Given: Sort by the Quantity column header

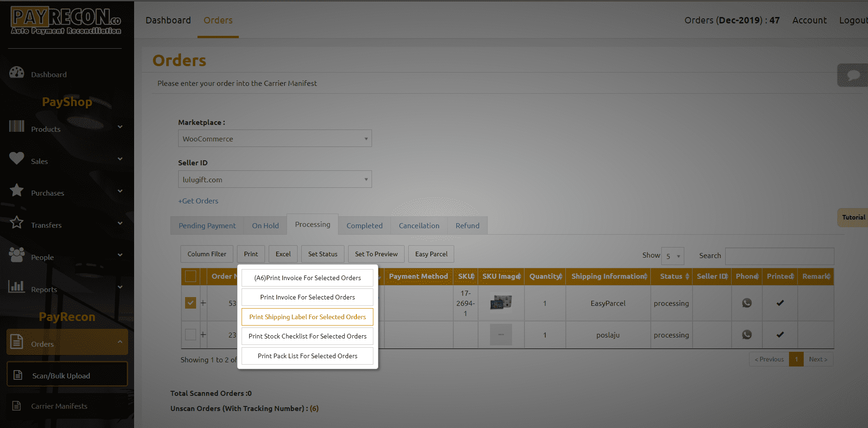Looking at the screenshot, I should tap(545, 276).
